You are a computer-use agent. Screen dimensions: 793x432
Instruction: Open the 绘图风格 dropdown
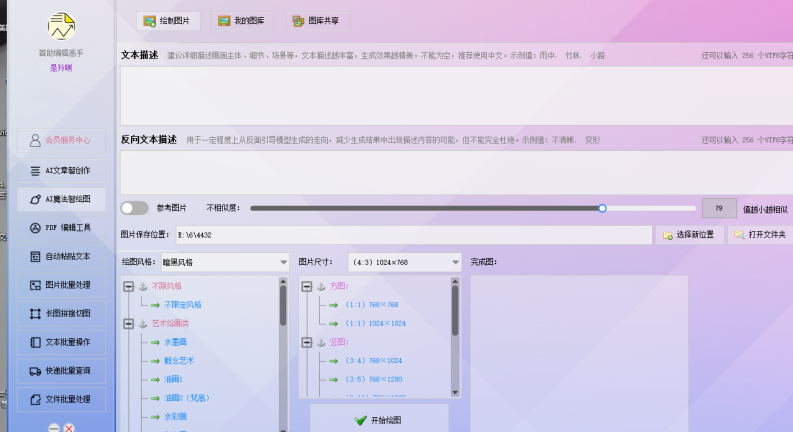225,263
